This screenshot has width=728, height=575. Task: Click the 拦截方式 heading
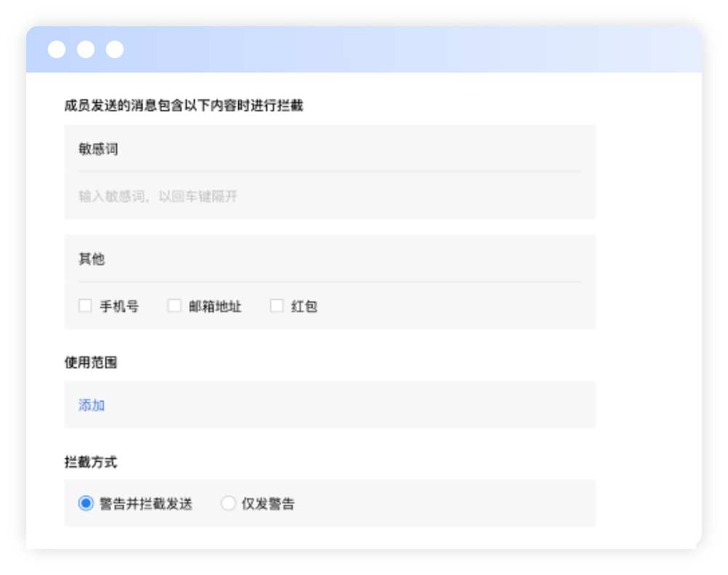(x=91, y=461)
